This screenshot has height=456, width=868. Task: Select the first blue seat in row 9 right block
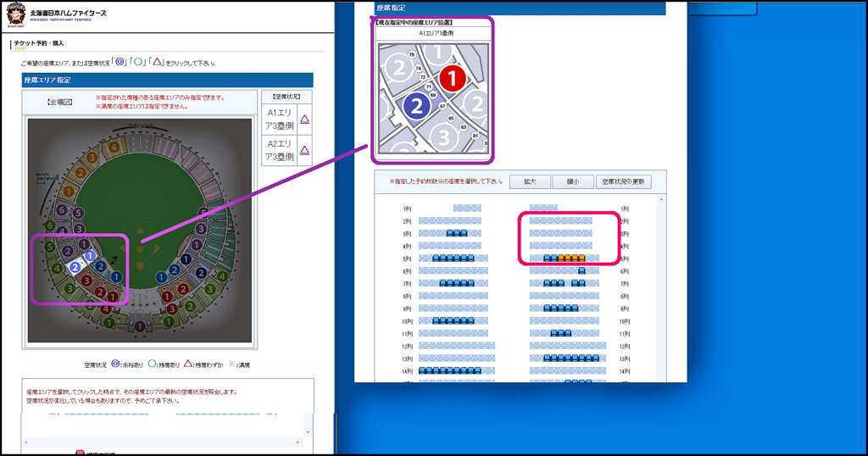coord(548,308)
